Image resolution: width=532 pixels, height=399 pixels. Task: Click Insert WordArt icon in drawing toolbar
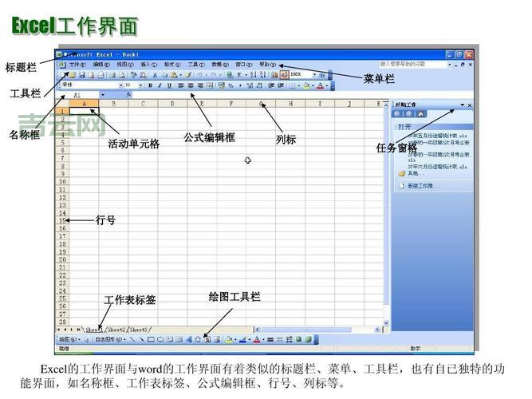click(189, 339)
